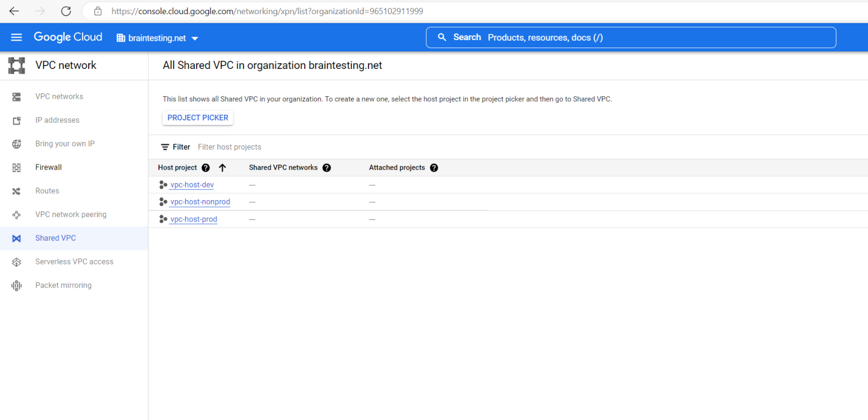
Task: Open the Firewall page
Action: click(x=48, y=167)
